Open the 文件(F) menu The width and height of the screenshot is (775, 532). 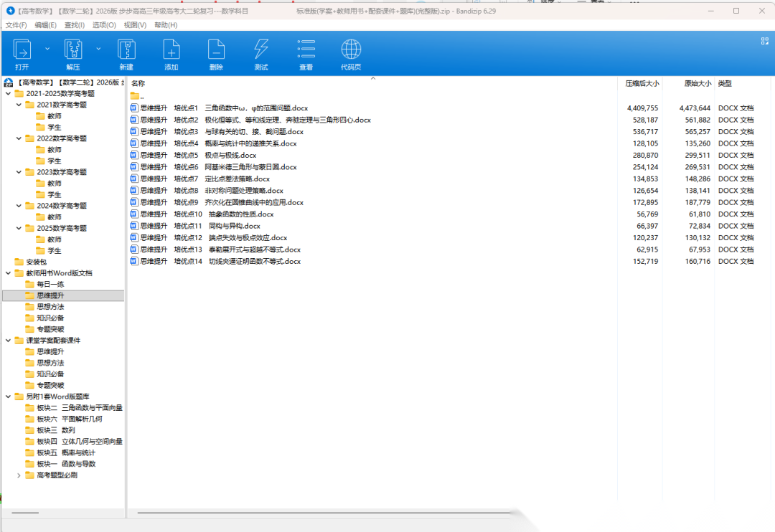(17, 25)
